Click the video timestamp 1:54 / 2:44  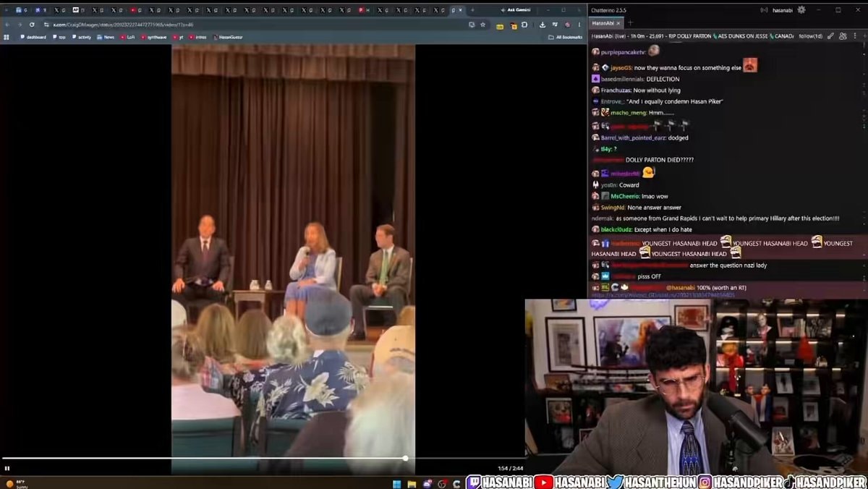[x=510, y=469]
